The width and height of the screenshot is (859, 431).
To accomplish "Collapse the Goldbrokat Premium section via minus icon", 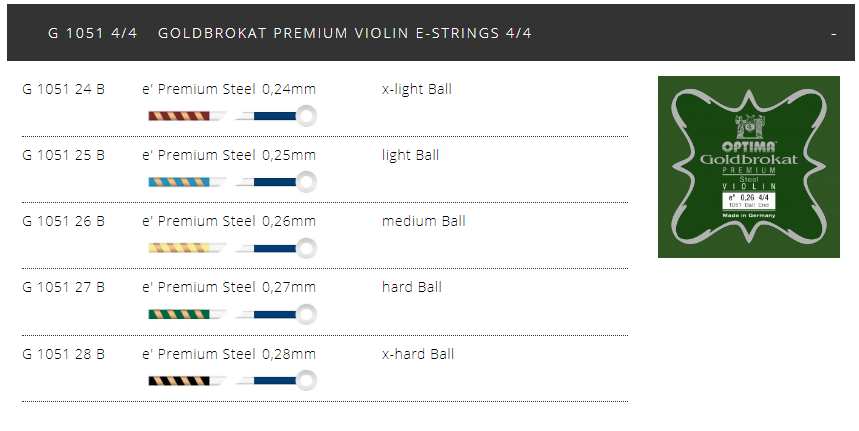I will pyautogui.click(x=833, y=34).
